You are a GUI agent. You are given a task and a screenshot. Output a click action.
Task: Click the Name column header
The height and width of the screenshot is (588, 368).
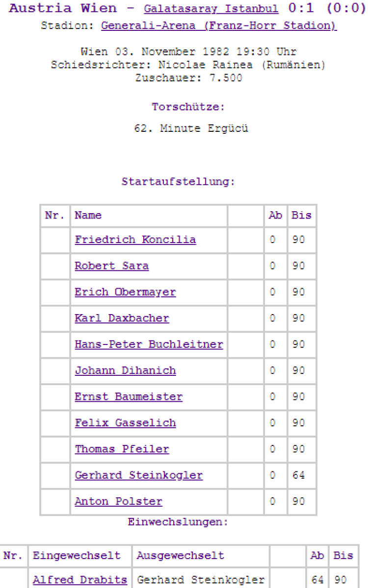click(x=88, y=216)
